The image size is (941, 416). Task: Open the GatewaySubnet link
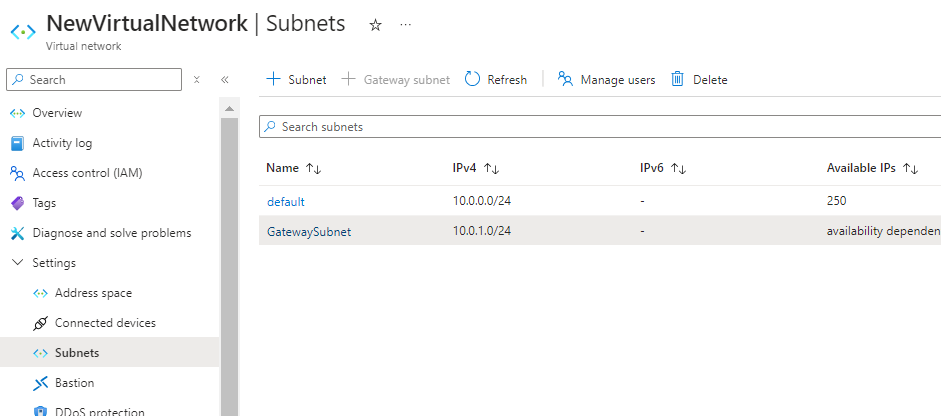pyautogui.click(x=309, y=232)
